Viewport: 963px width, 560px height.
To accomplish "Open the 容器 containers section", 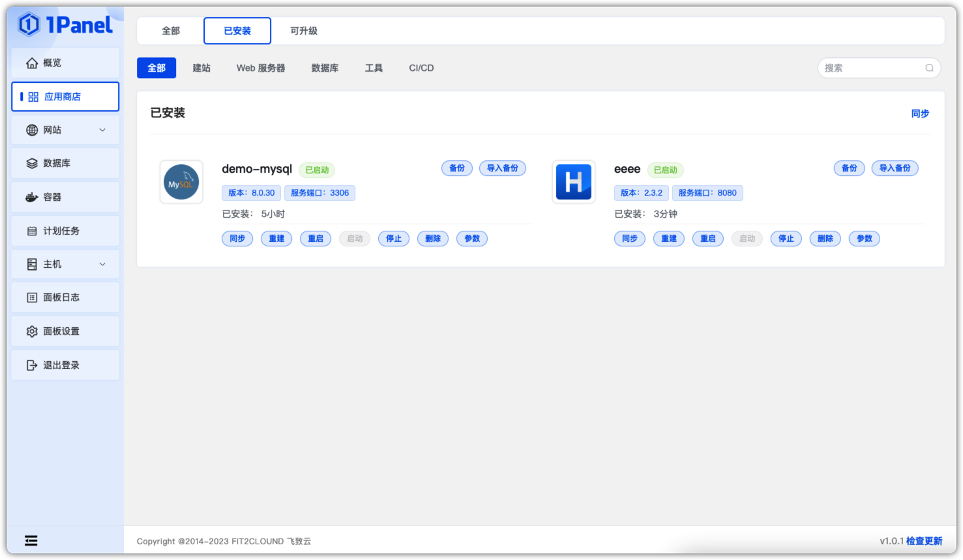I will (x=52, y=196).
